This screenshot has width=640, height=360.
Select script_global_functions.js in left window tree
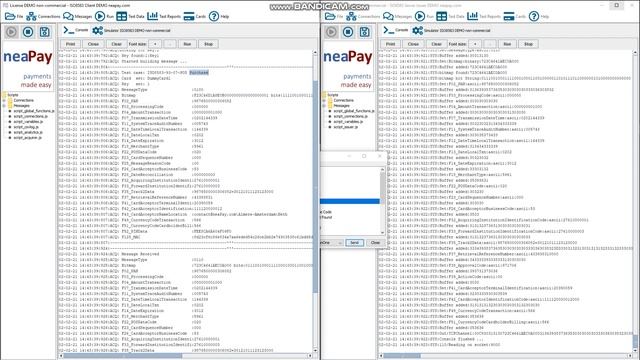click(x=33, y=111)
